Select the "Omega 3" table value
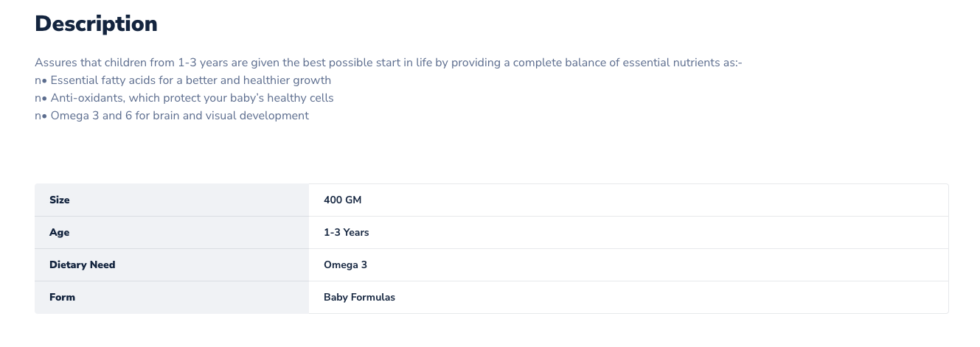Screen dimensions: 980x347 (345, 265)
